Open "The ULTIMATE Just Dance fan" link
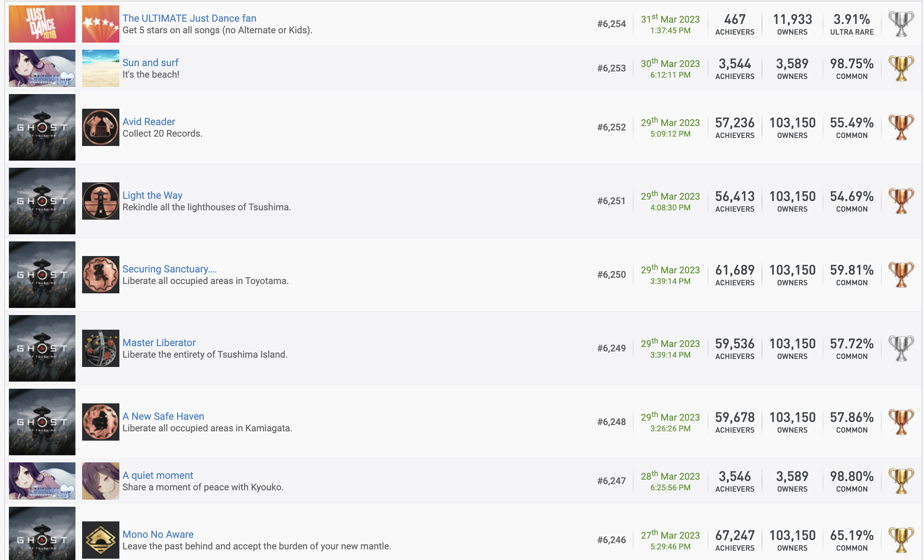The height and width of the screenshot is (560, 924). [x=190, y=18]
